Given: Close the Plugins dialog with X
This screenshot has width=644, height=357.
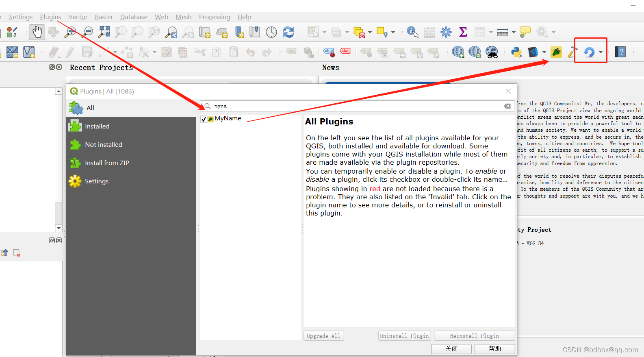Looking at the screenshot, I should point(508,91).
